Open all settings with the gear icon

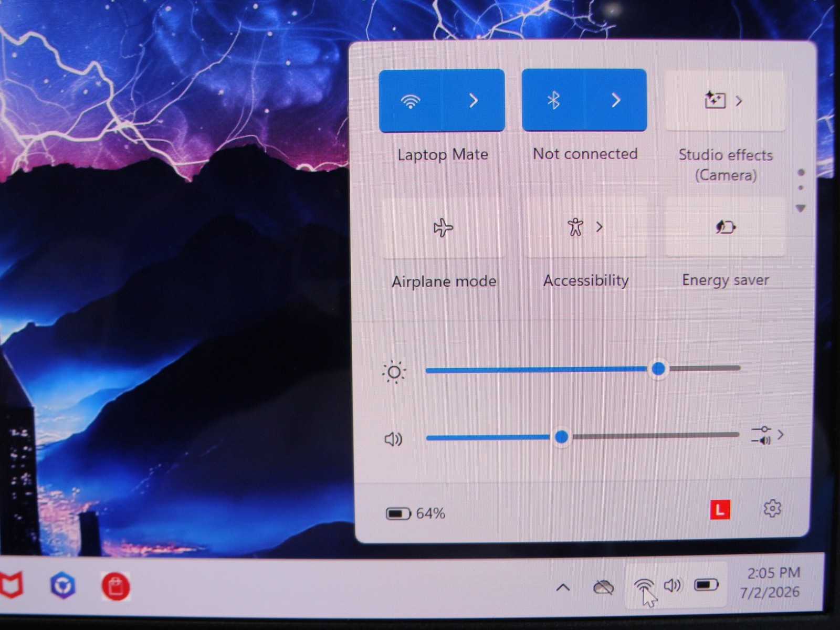coord(772,508)
